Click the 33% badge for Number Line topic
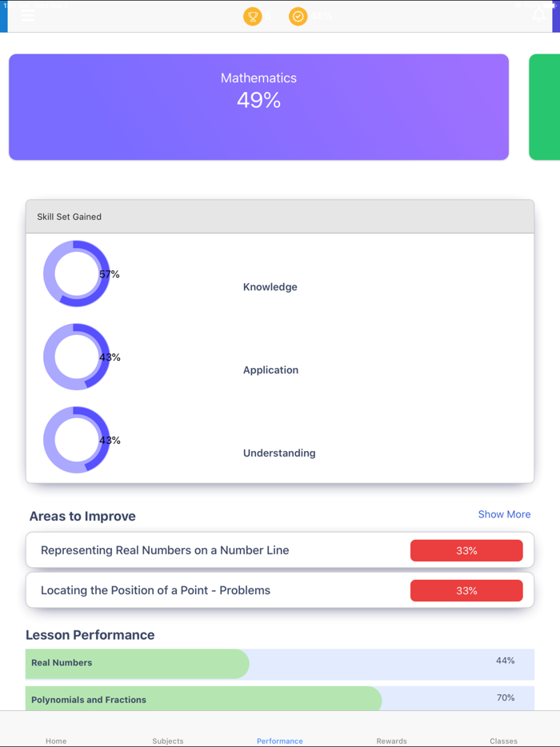 coord(466,550)
